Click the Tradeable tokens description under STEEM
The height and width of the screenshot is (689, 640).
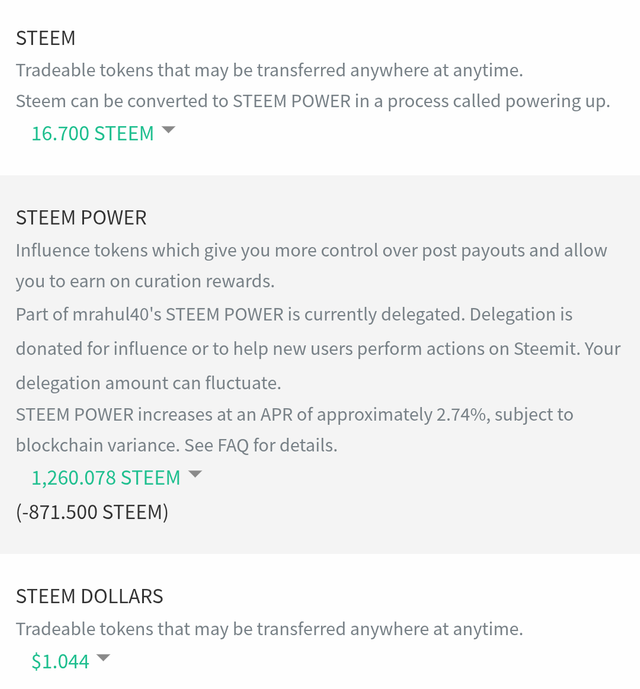[269, 71]
